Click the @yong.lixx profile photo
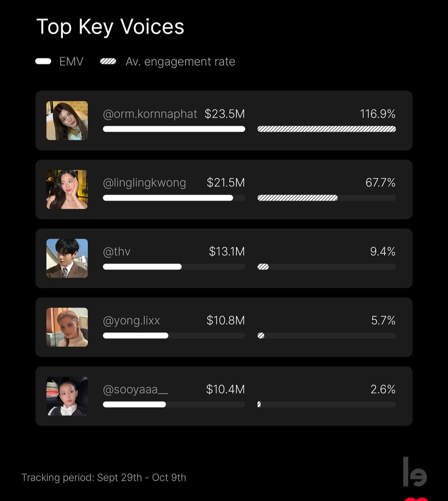Screen dimensions: 448x501 click(x=67, y=327)
